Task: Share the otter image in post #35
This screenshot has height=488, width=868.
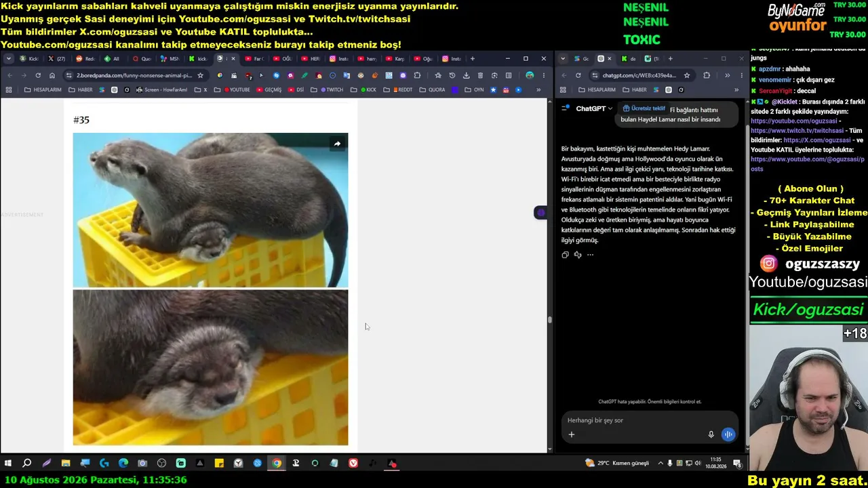Action: pyautogui.click(x=337, y=144)
